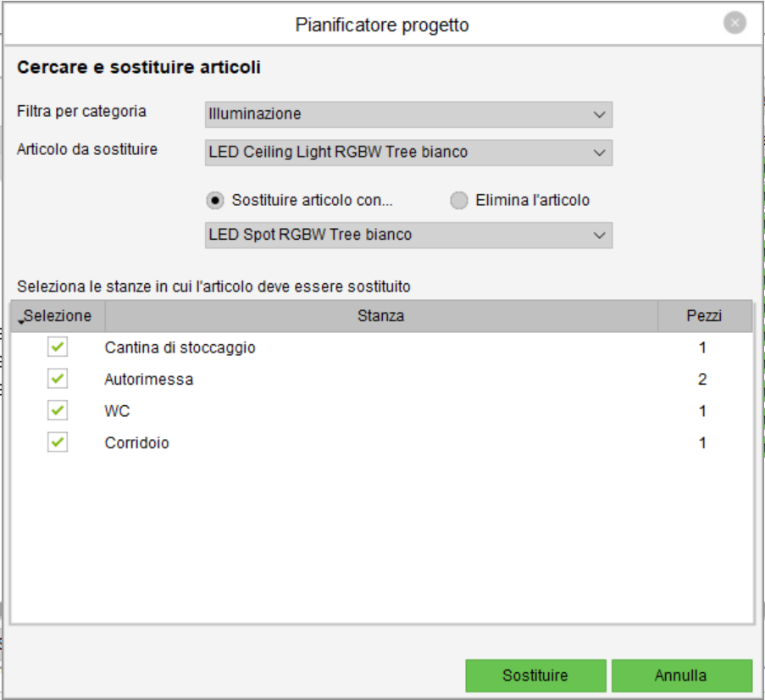This screenshot has width=765, height=700.
Task: Deselect the Corridoio room checkbox
Action: click(x=58, y=442)
